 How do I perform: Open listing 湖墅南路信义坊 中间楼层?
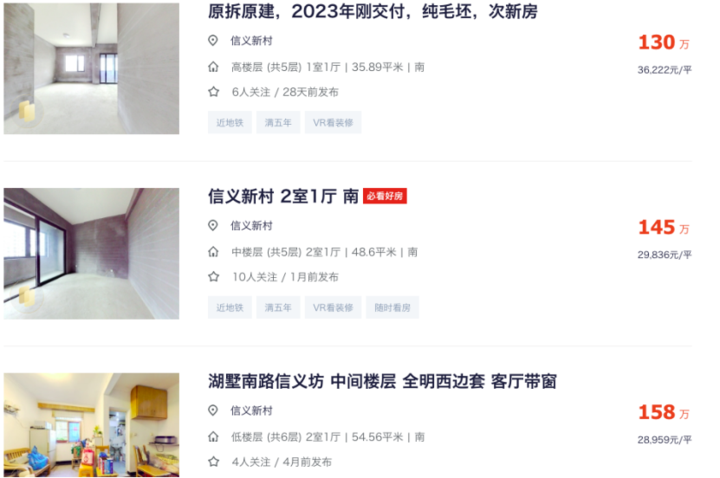tap(382, 382)
